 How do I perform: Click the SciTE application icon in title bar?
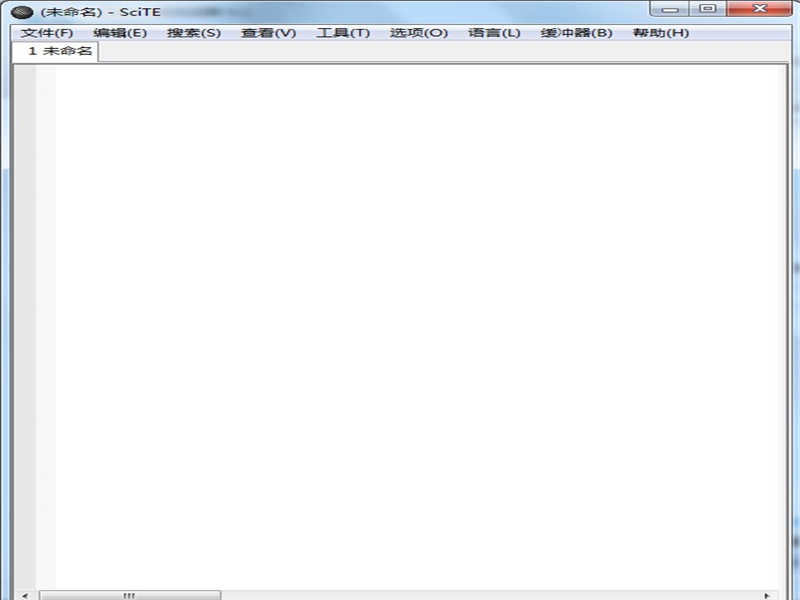tap(22, 11)
